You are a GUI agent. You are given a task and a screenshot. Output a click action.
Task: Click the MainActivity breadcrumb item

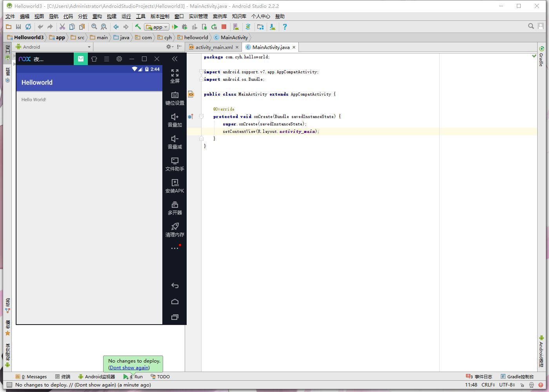coord(231,37)
